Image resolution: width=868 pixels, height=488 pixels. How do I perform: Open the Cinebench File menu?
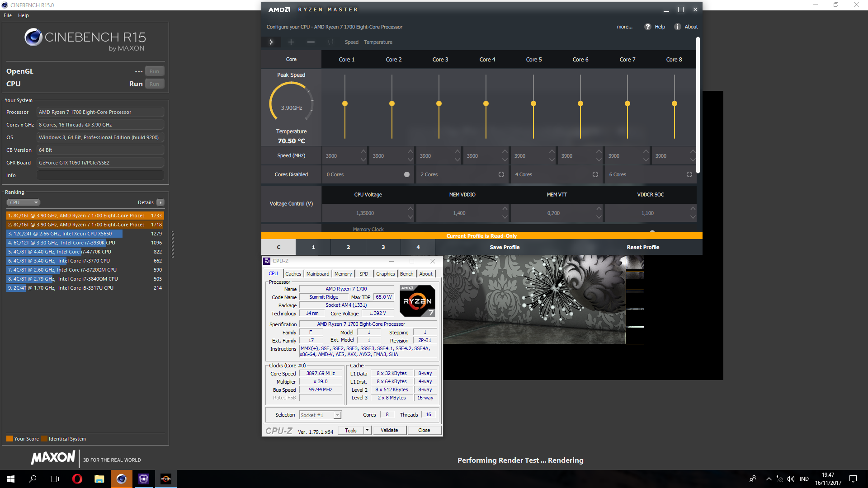pyautogui.click(x=8, y=15)
